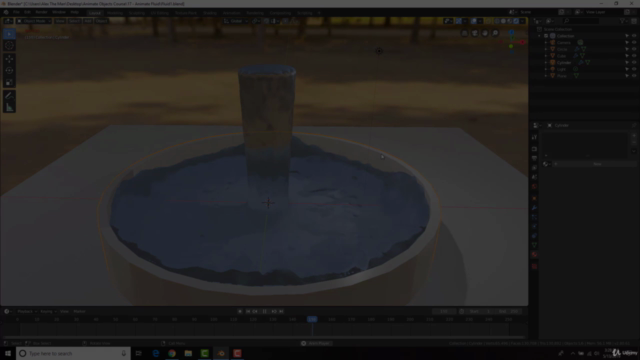Open the Window menu
The width and height of the screenshot is (640, 360).
pyautogui.click(x=59, y=12)
